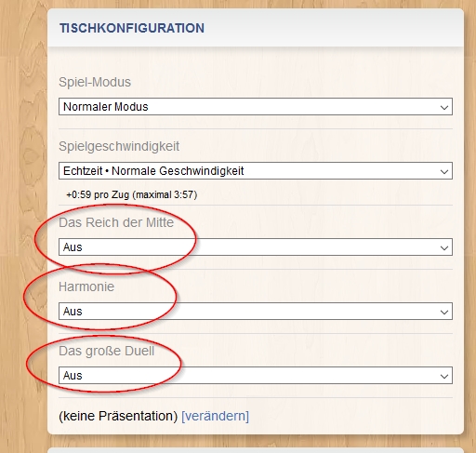476x453 pixels.
Task: Open the Das Reich der Mitte dropdown
Action: click(x=256, y=247)
